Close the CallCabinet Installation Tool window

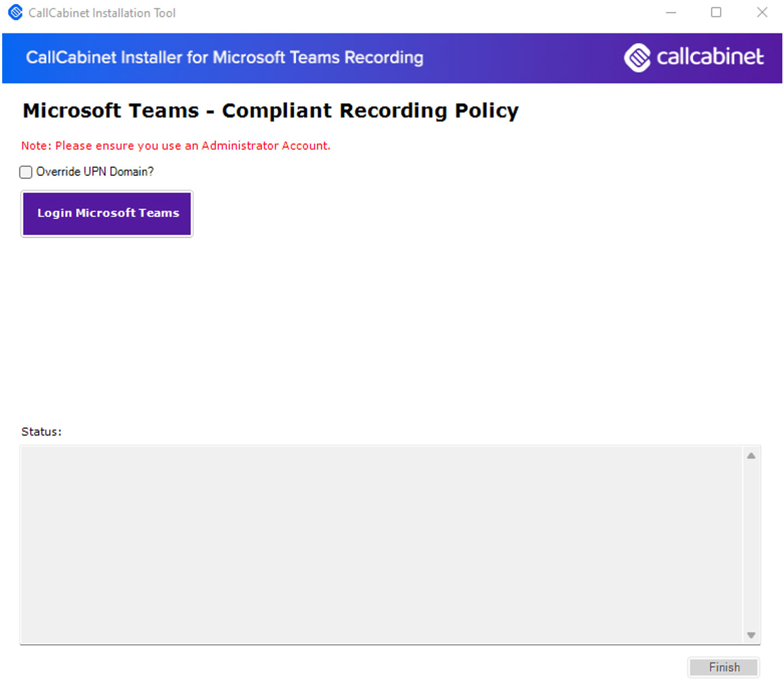tap(762, 12)
